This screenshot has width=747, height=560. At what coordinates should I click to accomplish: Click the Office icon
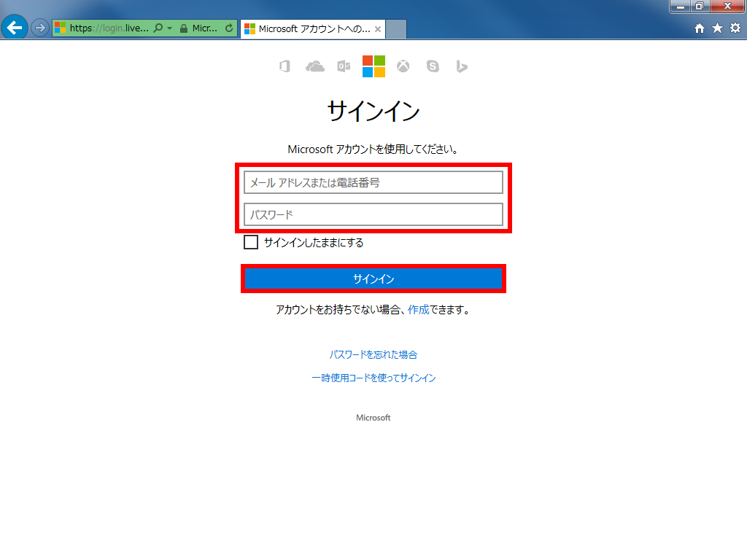click(285, 66)
